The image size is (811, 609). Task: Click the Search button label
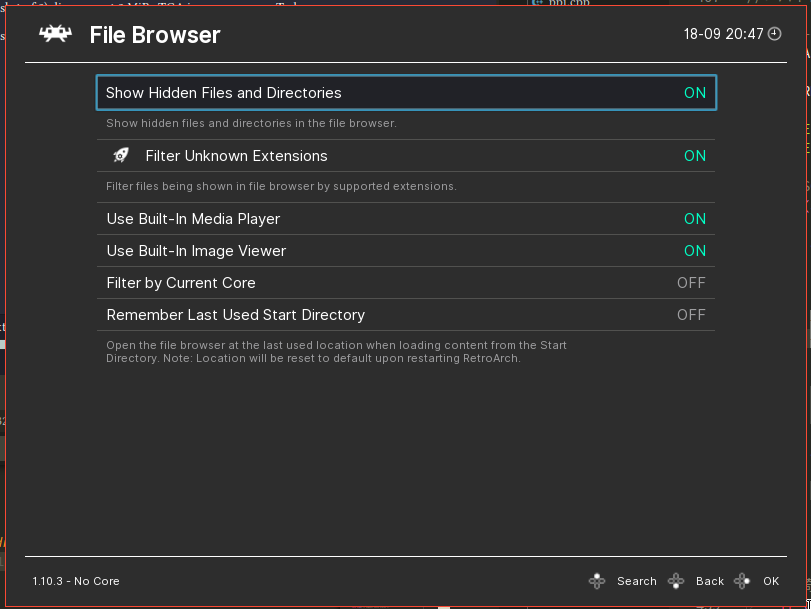point(637,581)
